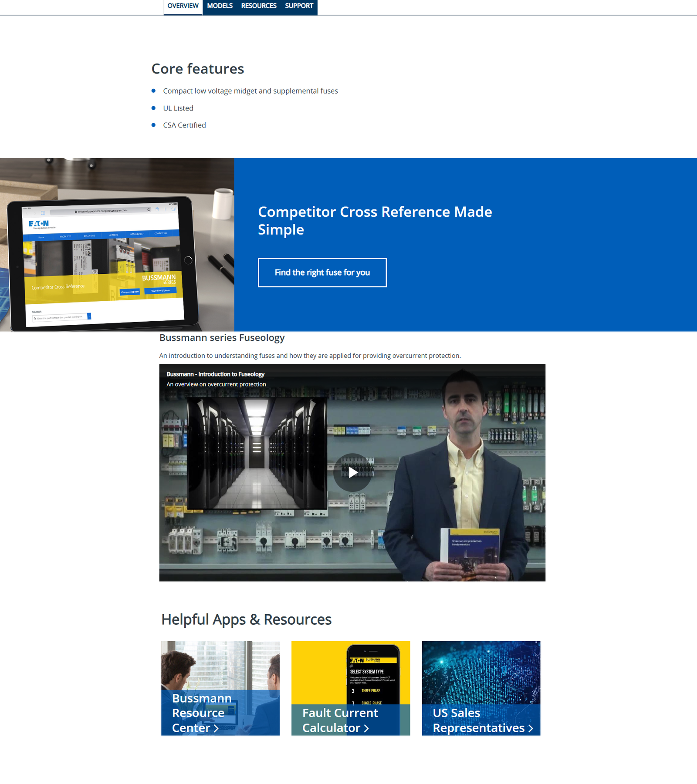Select the Support tab
Image resolution: width=697 pixels, height=784 pixels.
[x=299, y=6]
